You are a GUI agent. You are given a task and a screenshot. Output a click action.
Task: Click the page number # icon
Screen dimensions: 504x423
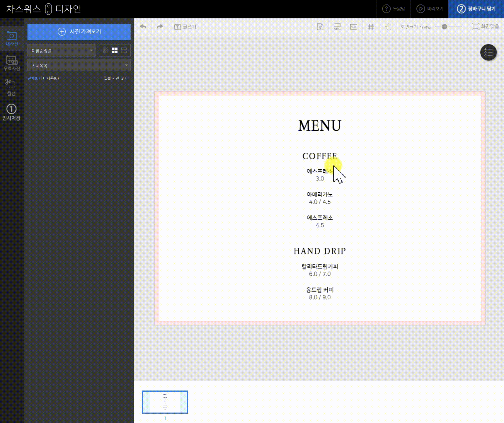[x=320, y=27]
